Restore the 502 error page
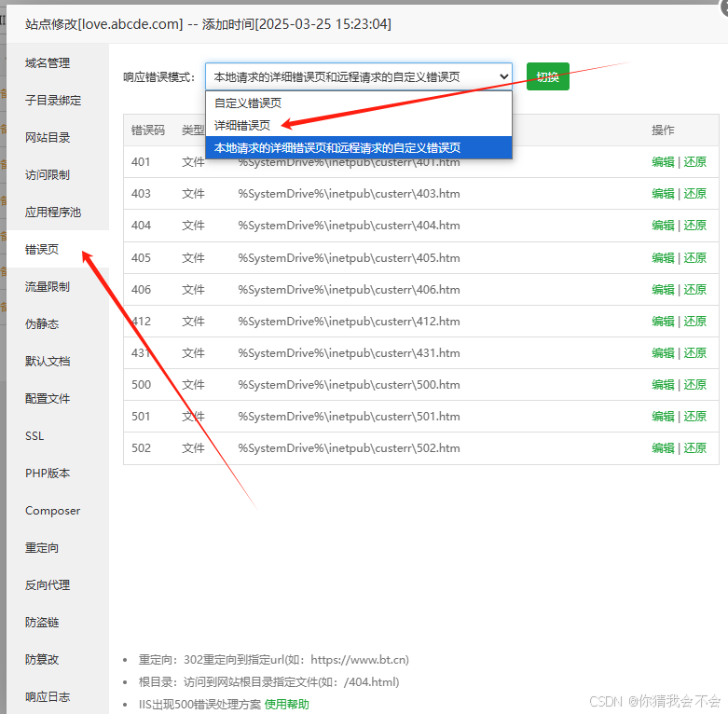Viewport: 728px width, 714px height. pos(694,448)
